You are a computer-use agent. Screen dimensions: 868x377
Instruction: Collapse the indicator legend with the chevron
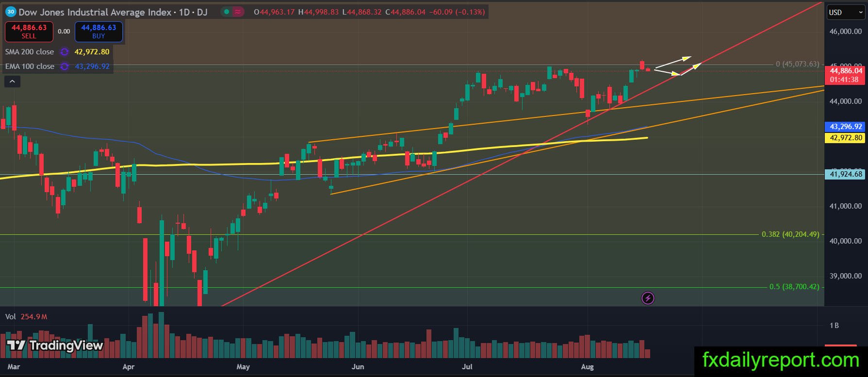(x=12, y=82)
